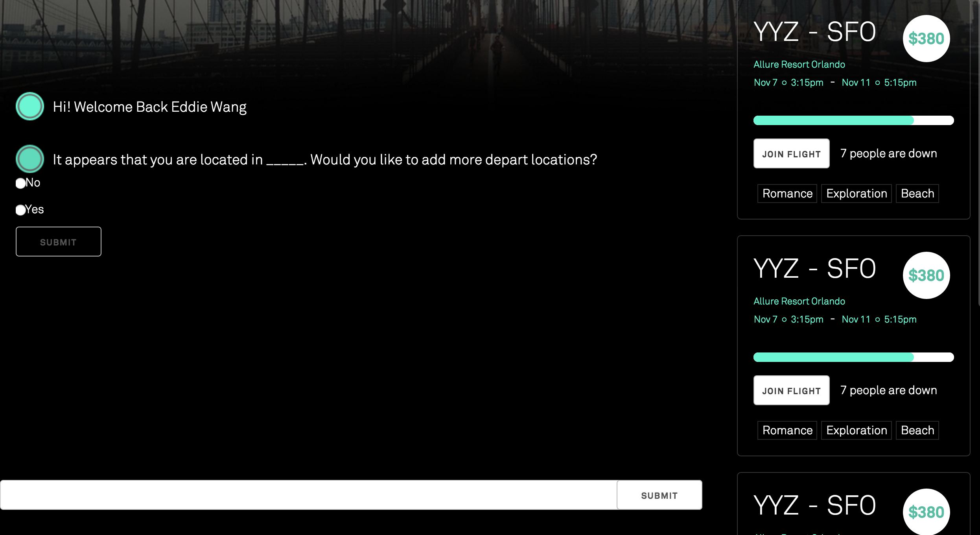This screenshot has width=980, height=535.
Task: Click the chat bot avatar beside welcome message
Action: 29,106
